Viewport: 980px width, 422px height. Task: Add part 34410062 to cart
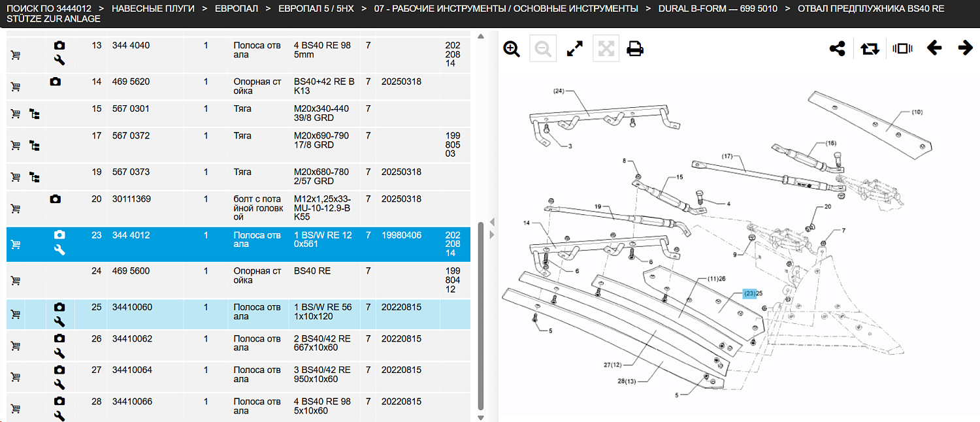point(16,346)
